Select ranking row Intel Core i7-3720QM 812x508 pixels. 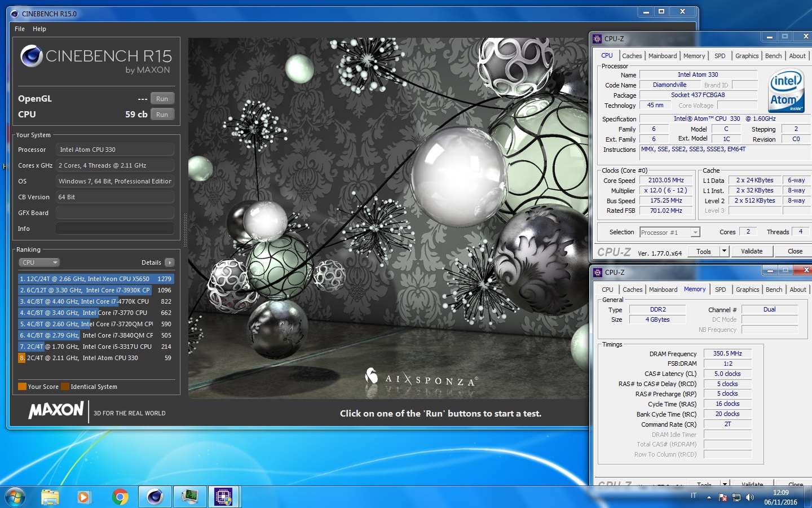tap(96, 324)
